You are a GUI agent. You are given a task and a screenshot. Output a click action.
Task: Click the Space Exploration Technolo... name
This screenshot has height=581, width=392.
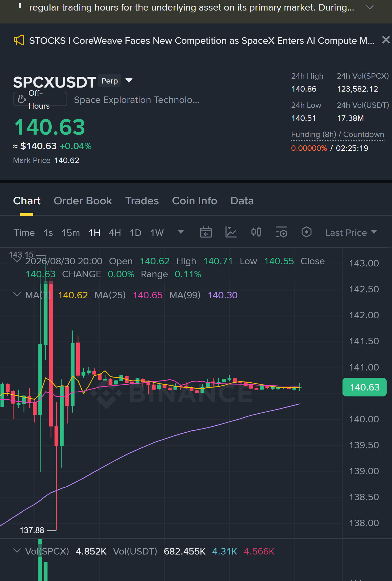pyautogui.click(x=137, y=100)
